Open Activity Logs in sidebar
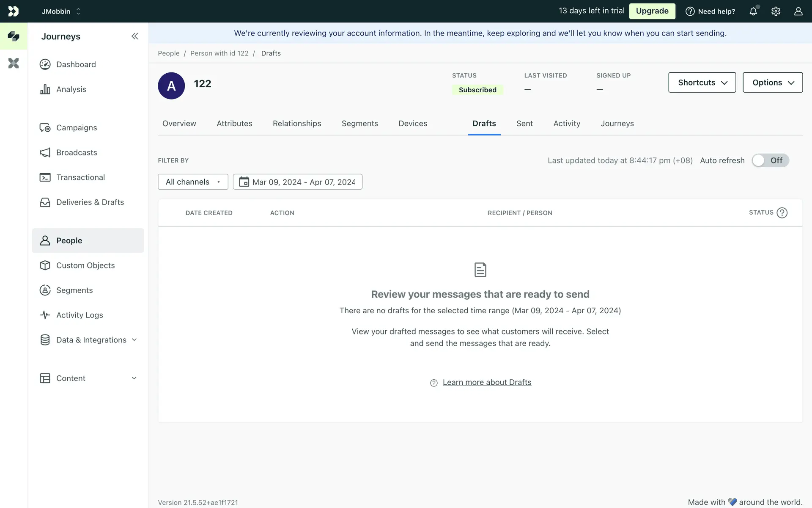Viewport: 812px width, 508px height. coord(80,315)
